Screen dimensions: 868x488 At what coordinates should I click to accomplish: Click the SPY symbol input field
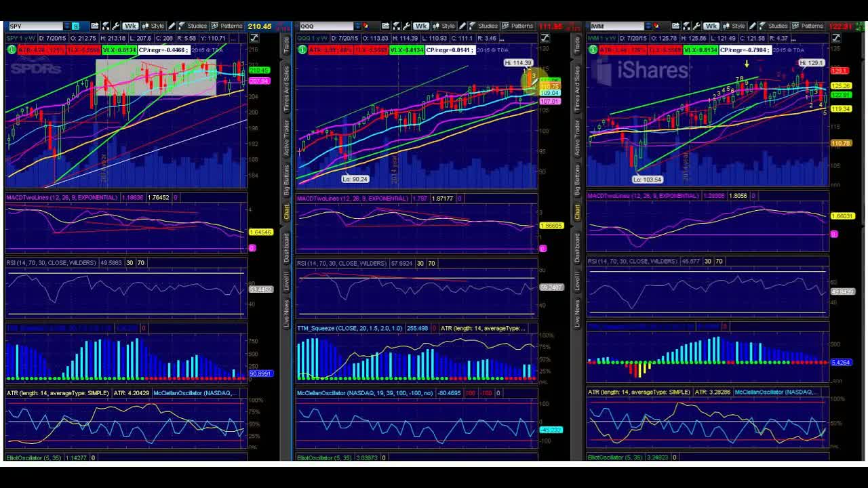pyautogui.click(x=36, y=26)
